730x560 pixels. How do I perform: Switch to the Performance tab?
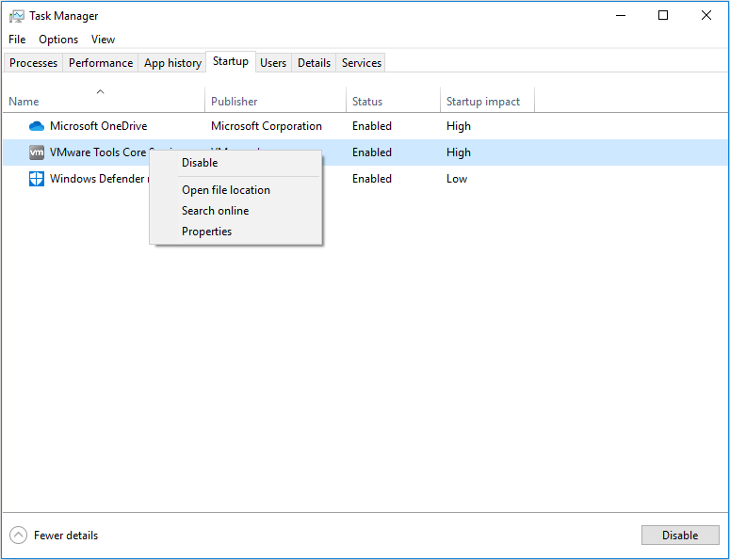101,63
